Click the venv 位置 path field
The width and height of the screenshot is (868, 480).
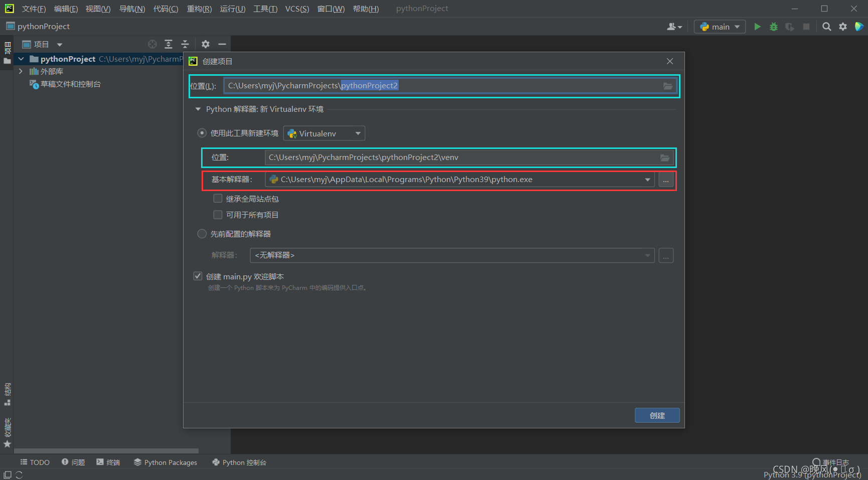coord(469,157)
